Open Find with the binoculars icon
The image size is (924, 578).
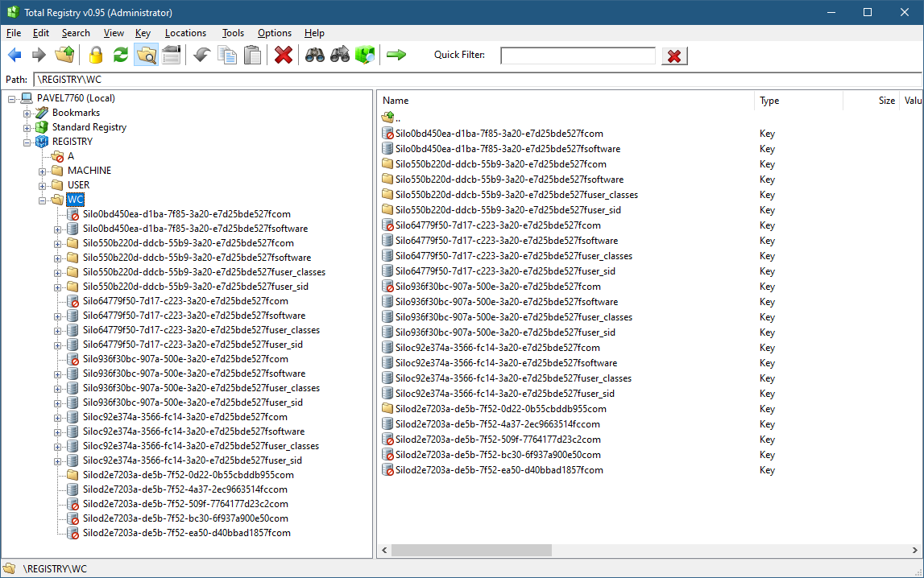(x=314, y=55)
